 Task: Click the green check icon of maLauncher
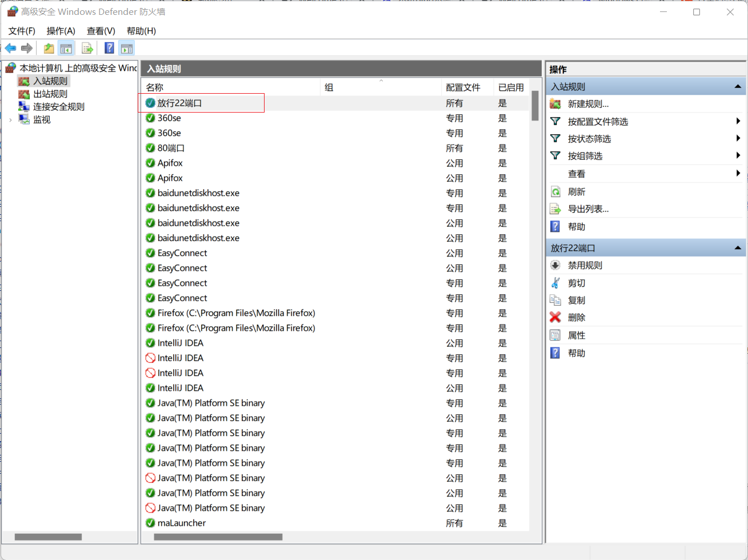150,523
